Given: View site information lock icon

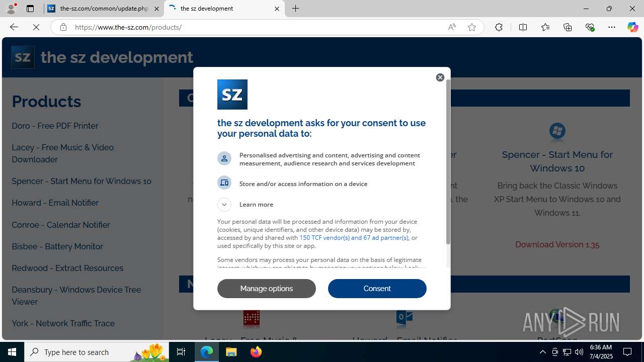Looking at the screenshot, I should tap(63, 27).
